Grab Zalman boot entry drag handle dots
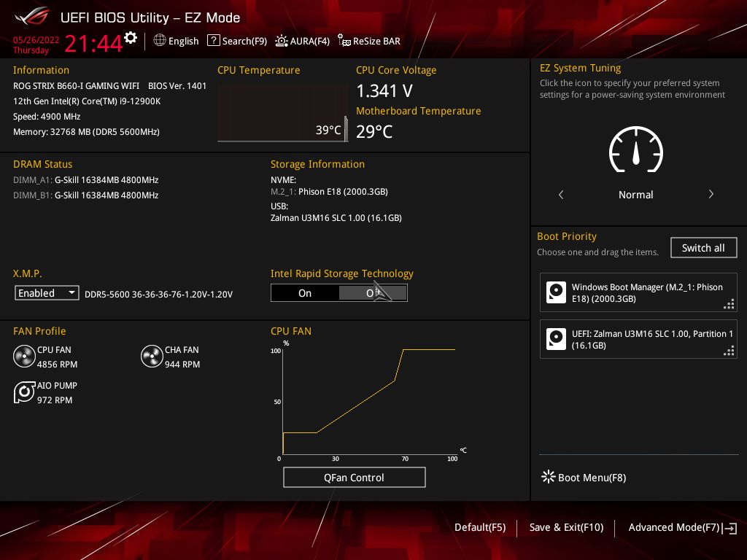The width and height of the screenshot is (747, 560). [729, 351]
